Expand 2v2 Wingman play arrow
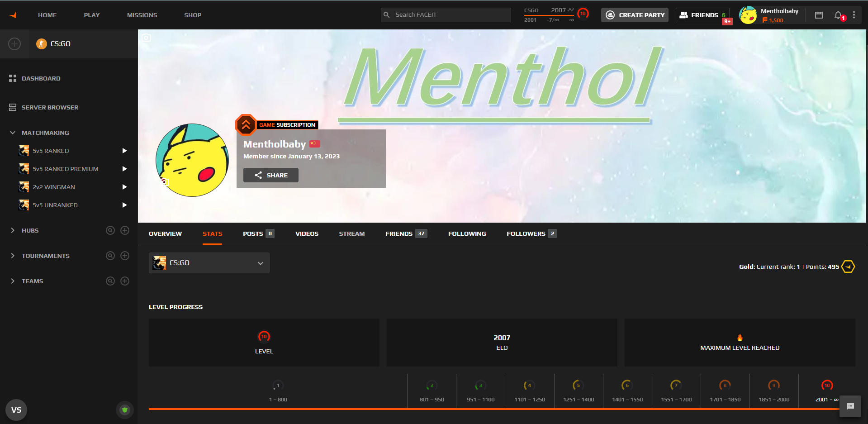This screenshot has width=868, height=424. [124, 187]
